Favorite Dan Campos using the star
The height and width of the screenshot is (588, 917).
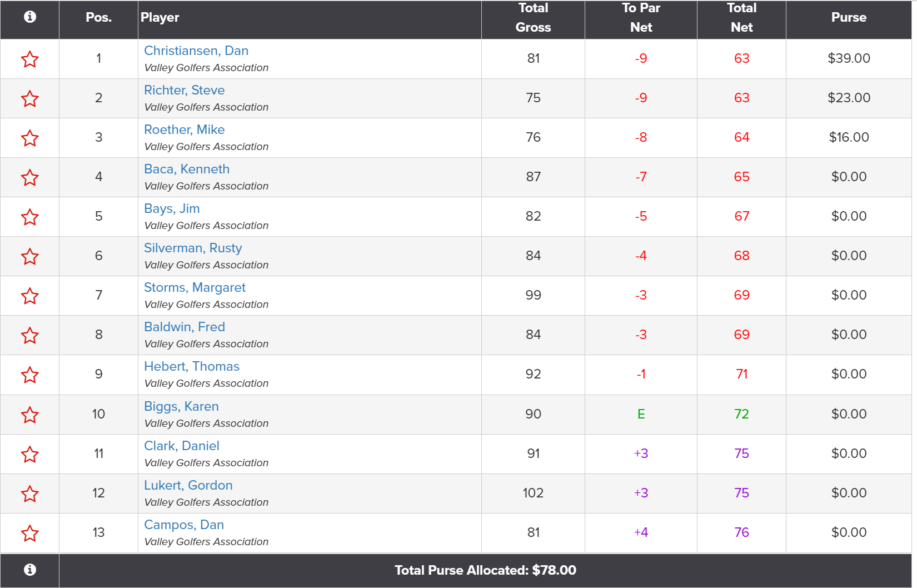point(30,533)
